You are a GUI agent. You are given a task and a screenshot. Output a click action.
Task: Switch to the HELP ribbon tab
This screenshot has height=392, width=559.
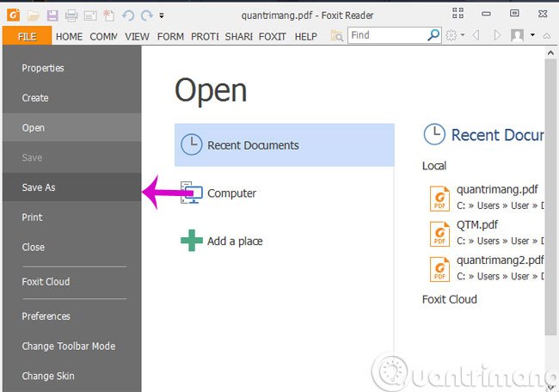[x=306, y=36]
